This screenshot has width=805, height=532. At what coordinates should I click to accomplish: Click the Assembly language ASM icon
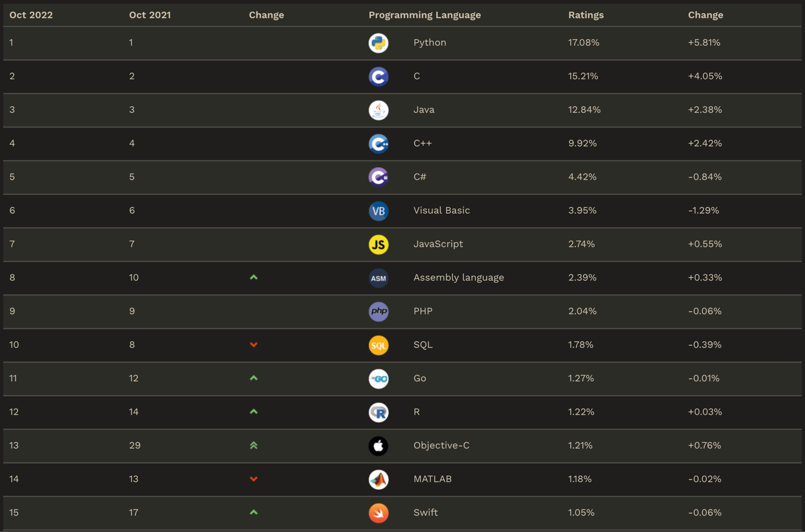click(378, 278)
